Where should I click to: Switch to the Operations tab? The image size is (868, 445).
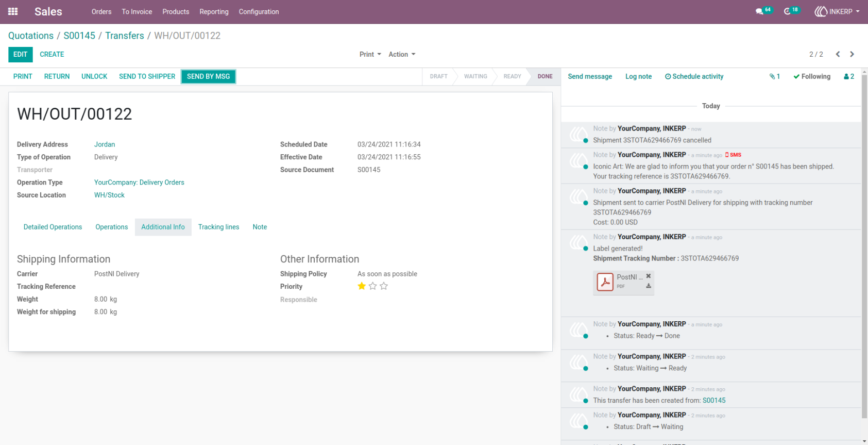tap(111, 227)
